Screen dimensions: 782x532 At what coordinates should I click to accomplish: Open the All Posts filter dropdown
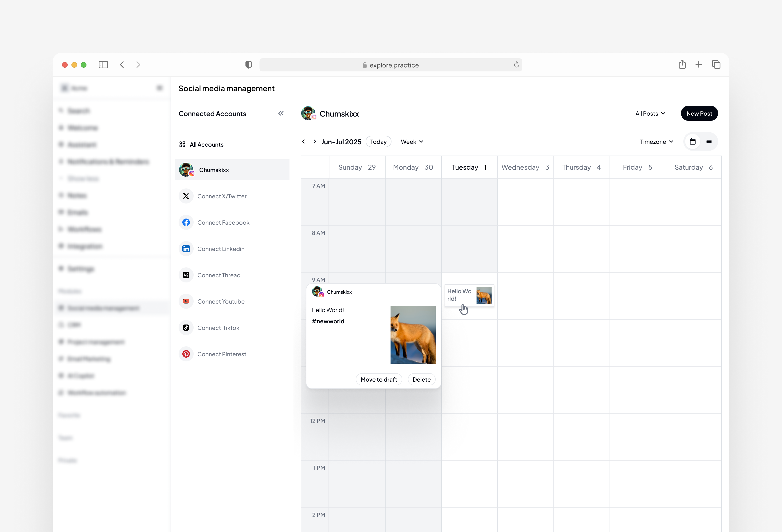tap(650, 113)
